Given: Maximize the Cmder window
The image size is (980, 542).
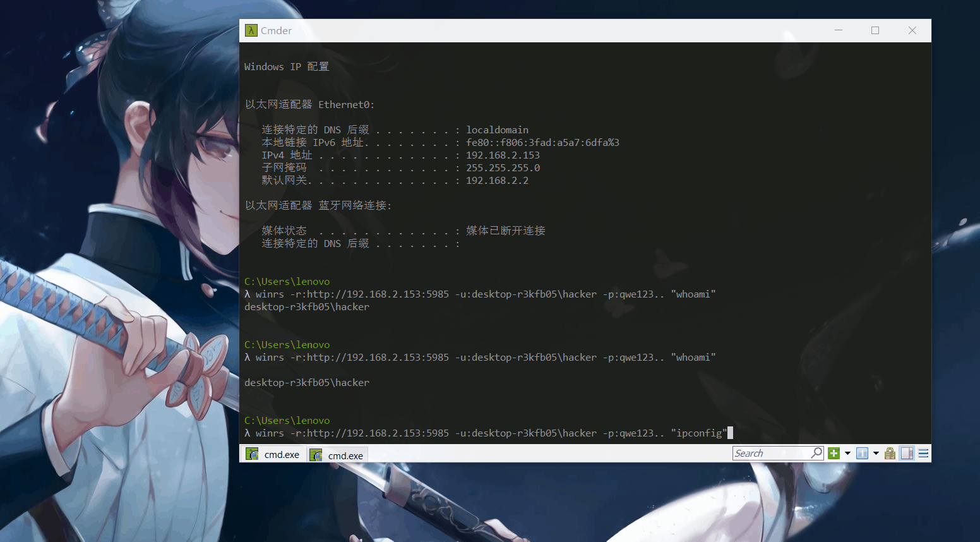Looking at the screenshot, I should tap(875, 30).
